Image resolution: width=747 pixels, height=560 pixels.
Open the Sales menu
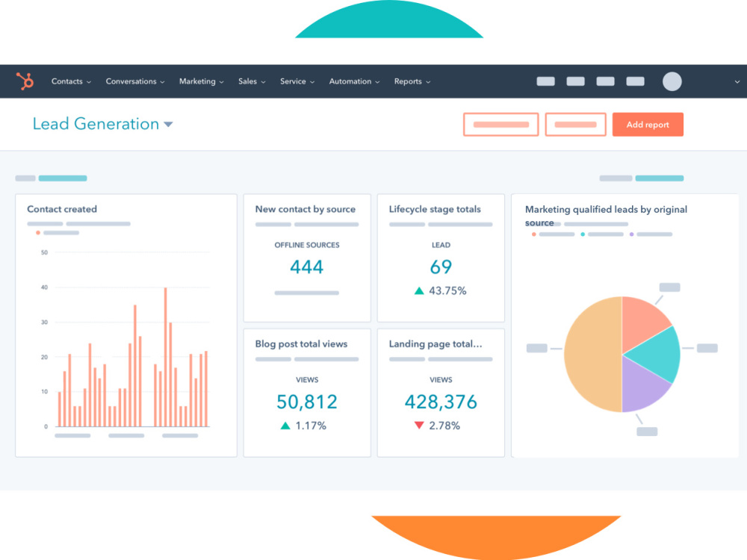(x=252, y=81)
